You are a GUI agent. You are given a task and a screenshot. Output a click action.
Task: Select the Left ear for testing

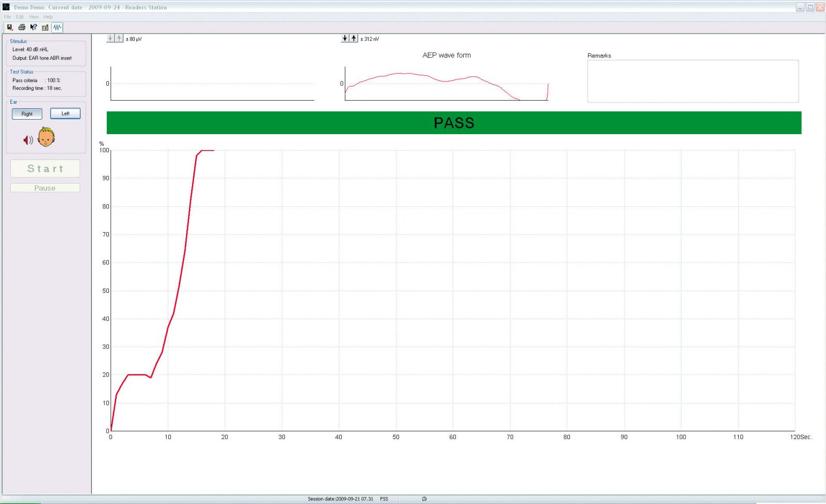click(x=65, y=113)
